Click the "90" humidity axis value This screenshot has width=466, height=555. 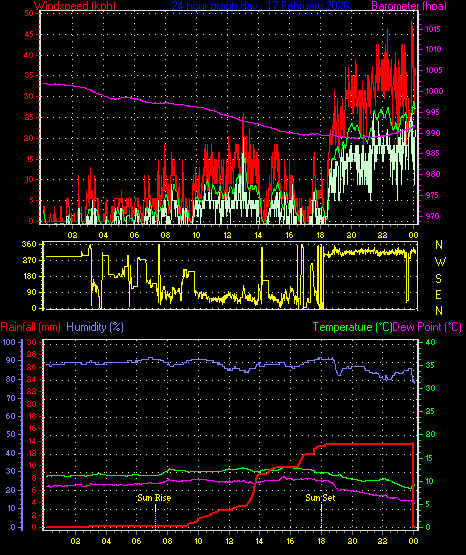[x=11, y=360]
